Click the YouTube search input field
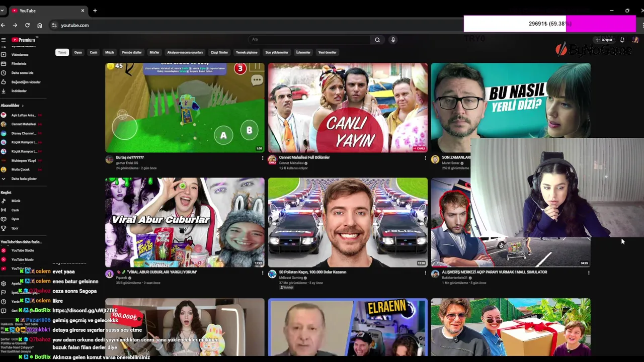This screenshot has width=644, height=362. tap(309, 40)
